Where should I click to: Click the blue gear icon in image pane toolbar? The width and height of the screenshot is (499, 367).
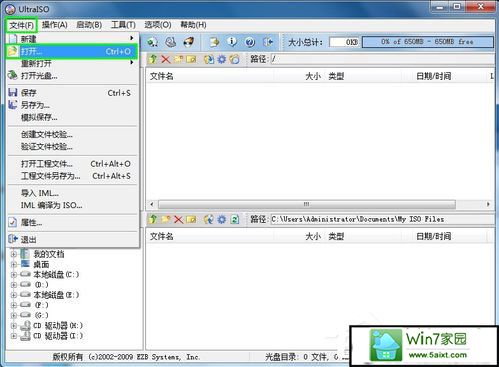(x=222, y=59)
